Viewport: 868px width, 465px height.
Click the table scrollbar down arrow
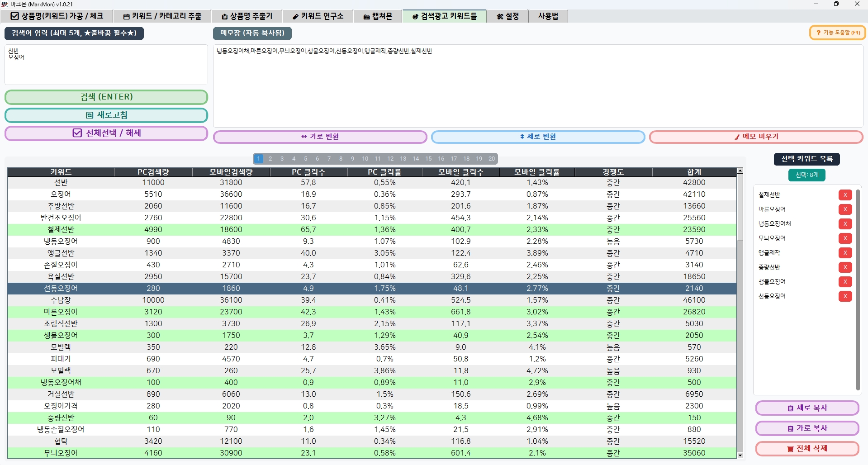(x=740, y=456)
